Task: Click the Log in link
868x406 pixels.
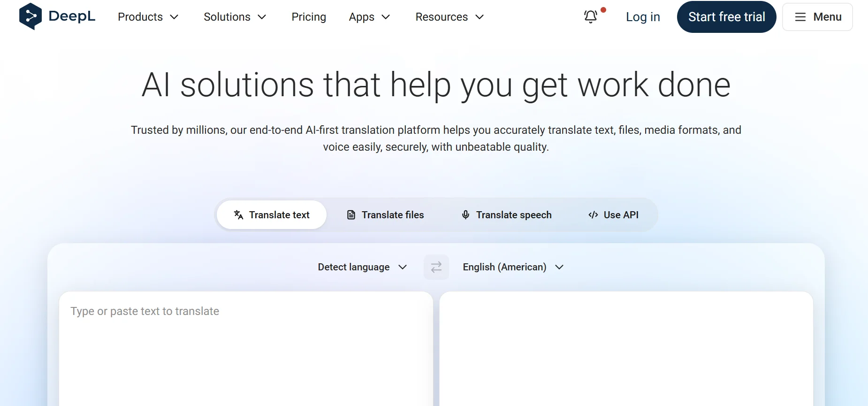Action: coord(643,17)
